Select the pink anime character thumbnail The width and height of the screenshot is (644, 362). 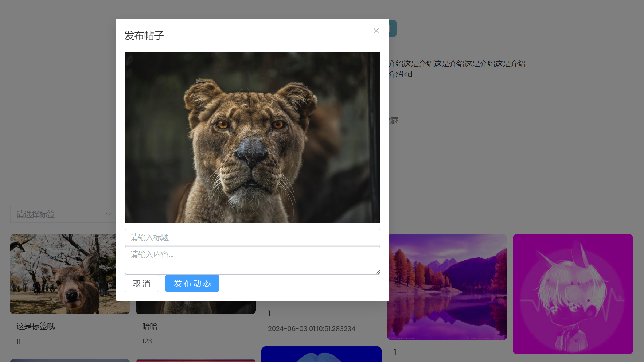coord(573,294)
